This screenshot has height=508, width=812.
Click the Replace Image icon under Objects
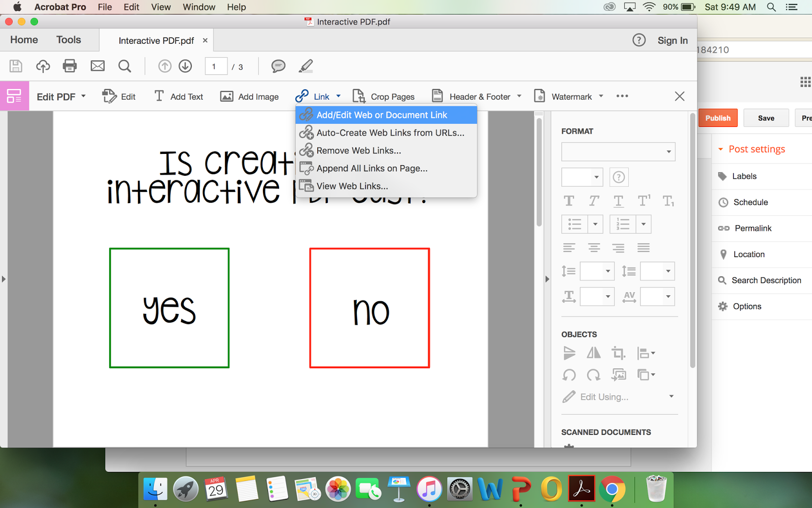(619, 375)
